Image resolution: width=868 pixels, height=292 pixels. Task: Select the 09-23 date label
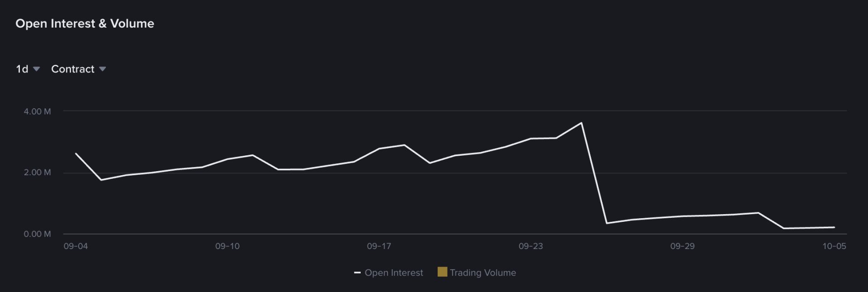coord(531,246)
